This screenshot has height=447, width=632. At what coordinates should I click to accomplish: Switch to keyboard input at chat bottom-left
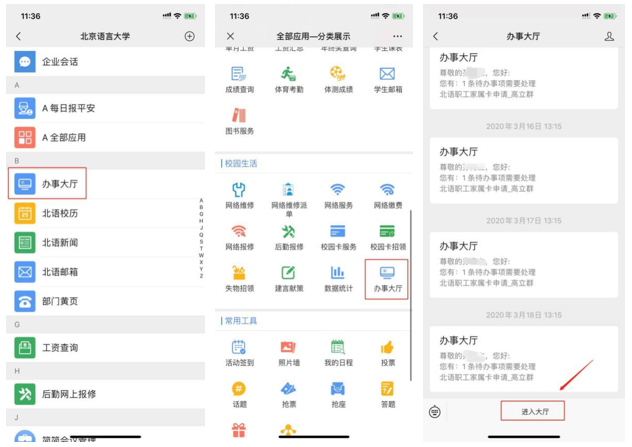point(435,411)
